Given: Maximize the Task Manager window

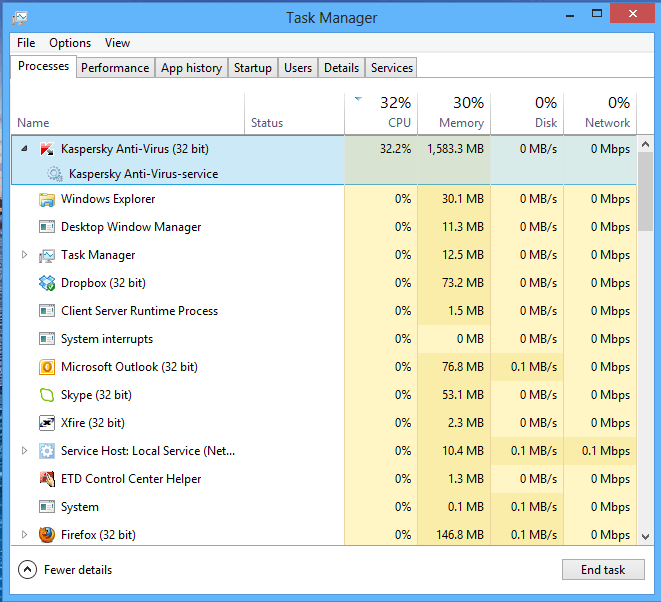Looking at the screenshot, I should (x=597, y=14).
